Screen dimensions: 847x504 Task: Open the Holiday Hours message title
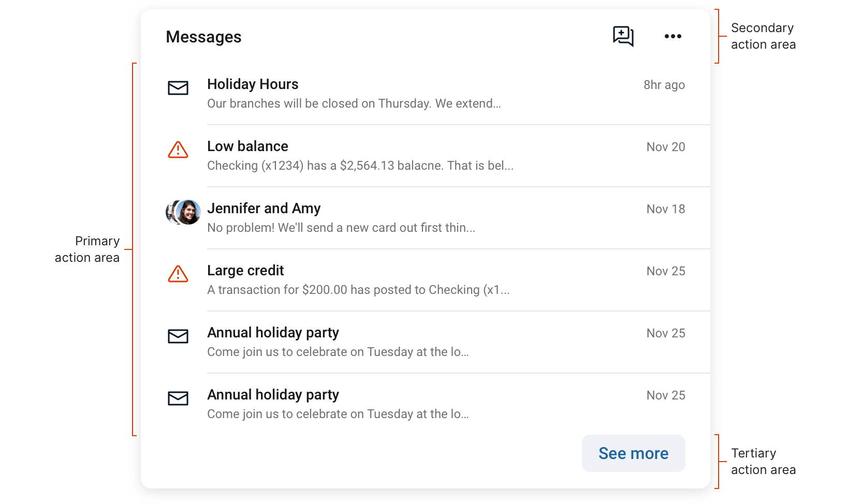click(x=253, y=84)
